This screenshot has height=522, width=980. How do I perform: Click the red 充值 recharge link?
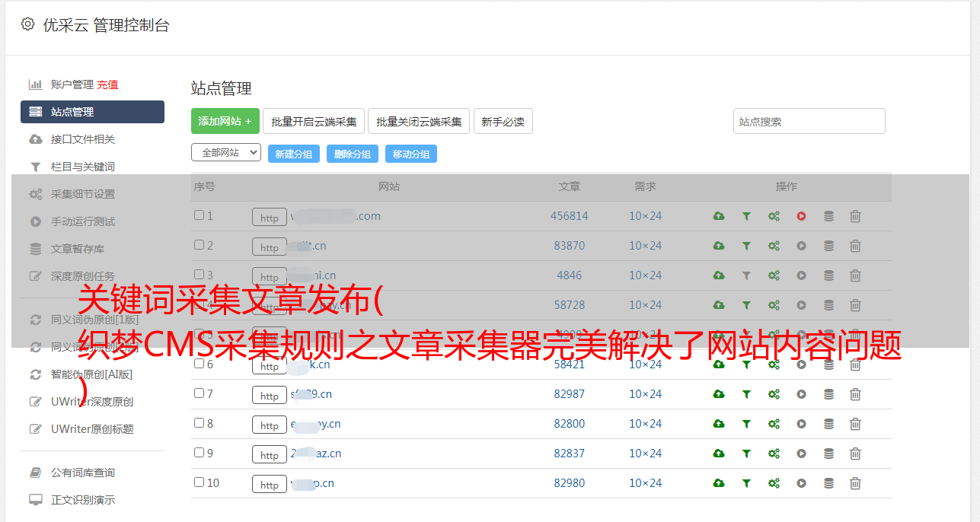pos(107,84)
